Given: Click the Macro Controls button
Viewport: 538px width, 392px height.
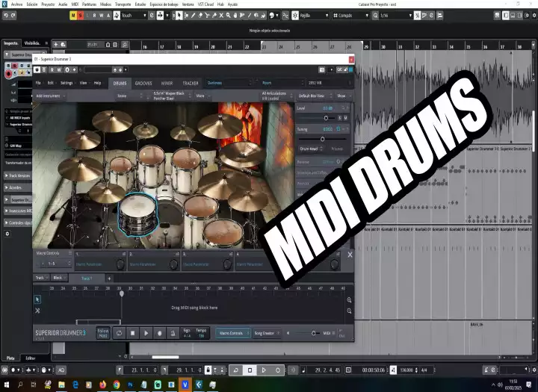Looking at the screenshot, I should 233,333.
